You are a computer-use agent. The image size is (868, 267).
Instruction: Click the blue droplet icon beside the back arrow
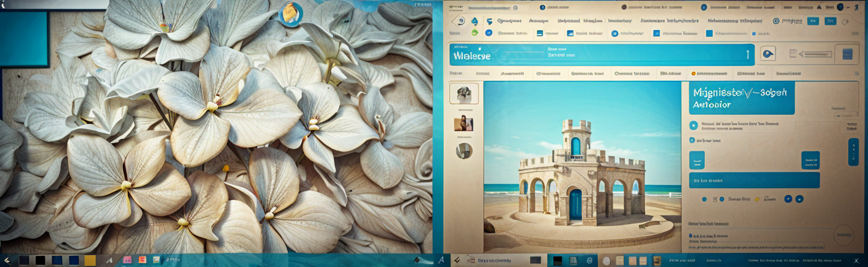tap(475, 21)
